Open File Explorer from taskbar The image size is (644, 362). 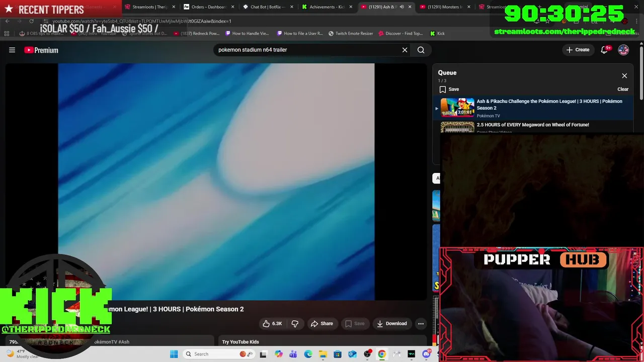pos(323,354)
